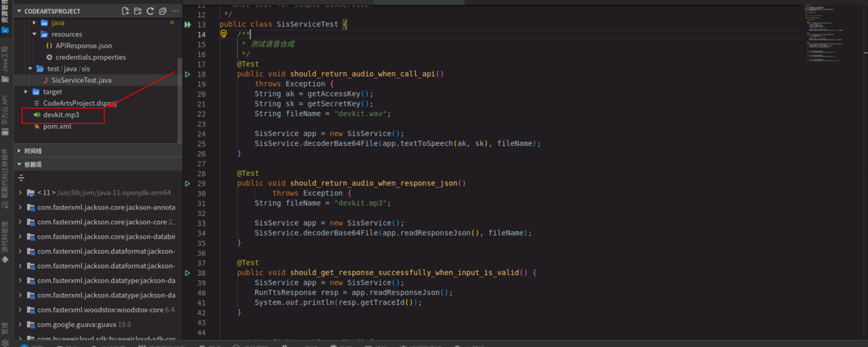Collapse the test/java/sis folder
868x347 pixels.
pos(30,69)
